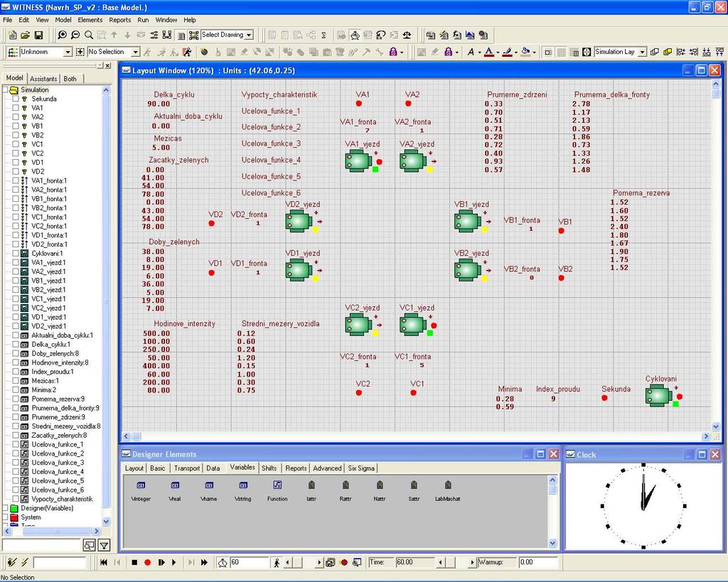Click the VA1_vjezd machine icon in layout
Image resolution: width=728 pixels, height=582 pixels.
[x=358, y=162]
